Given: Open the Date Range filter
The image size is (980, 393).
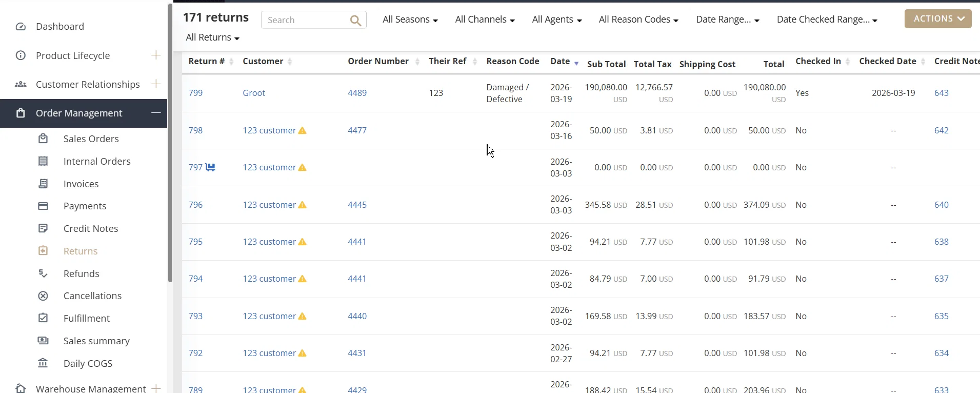Looking at the screenshot, I should [727, 19].
